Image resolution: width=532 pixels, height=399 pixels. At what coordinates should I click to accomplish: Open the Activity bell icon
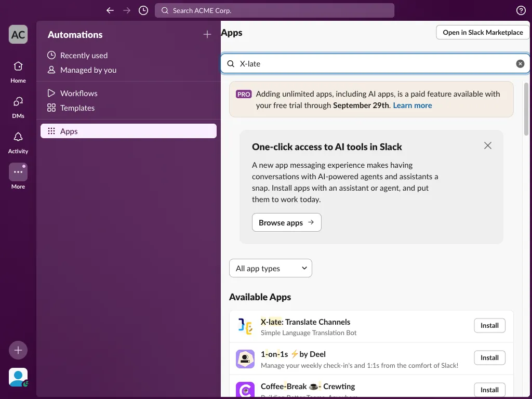tap(18, 142)
